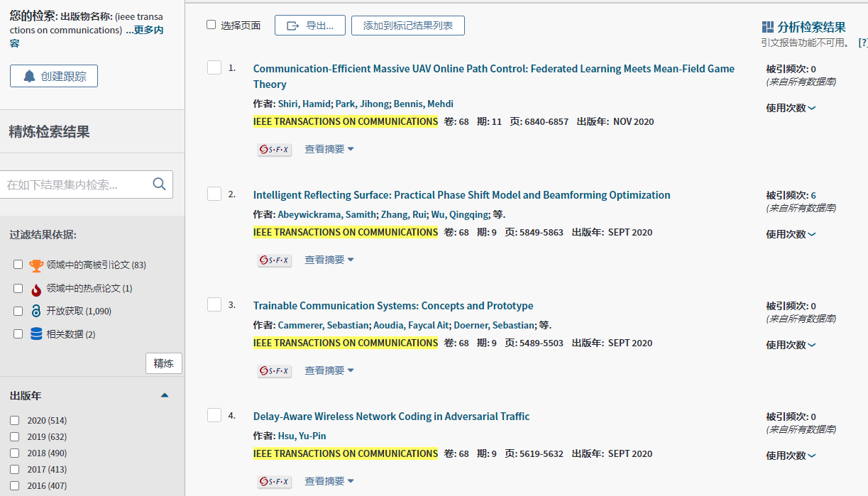This screenshot has width=868, height=496.
Task: Expand 使用次数 for result 3
Action: (x=791, y=345)
